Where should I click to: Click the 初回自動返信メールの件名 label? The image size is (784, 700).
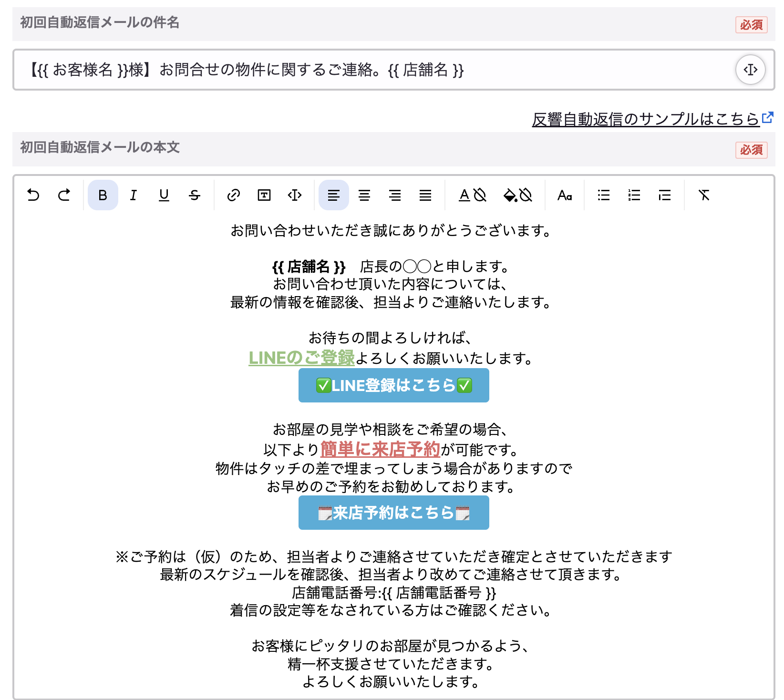coord(100,22)
